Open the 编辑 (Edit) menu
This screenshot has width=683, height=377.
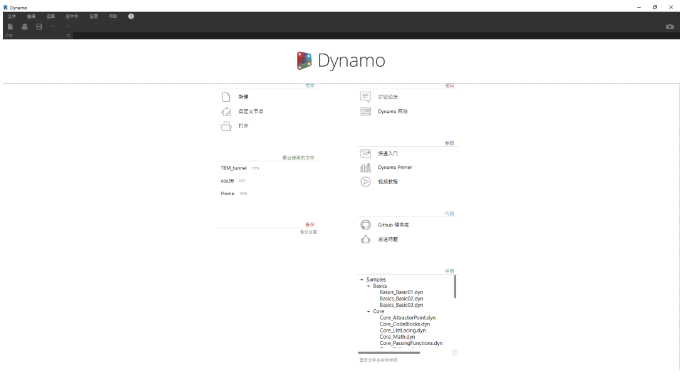(31, 16)
